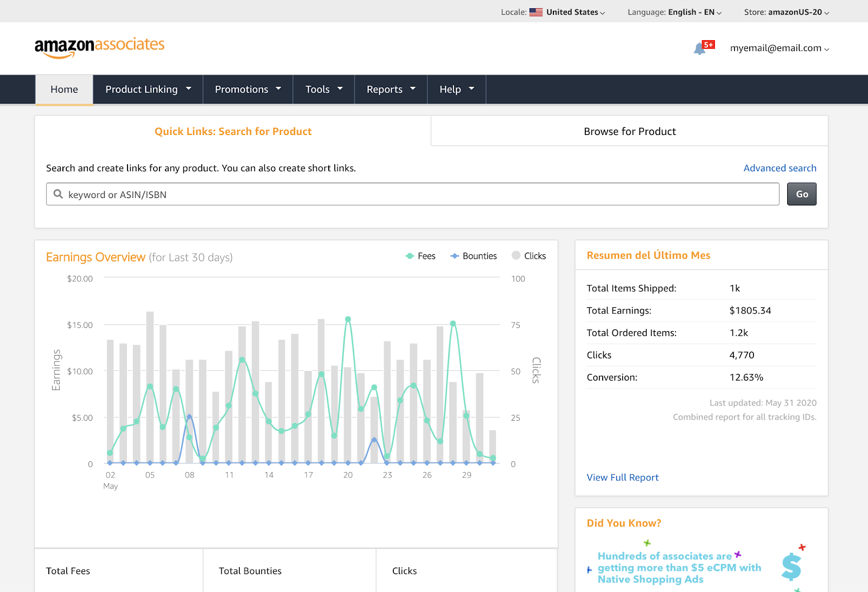Click the notification bell icon
The image size is (868, 592).
pos(700,49)
